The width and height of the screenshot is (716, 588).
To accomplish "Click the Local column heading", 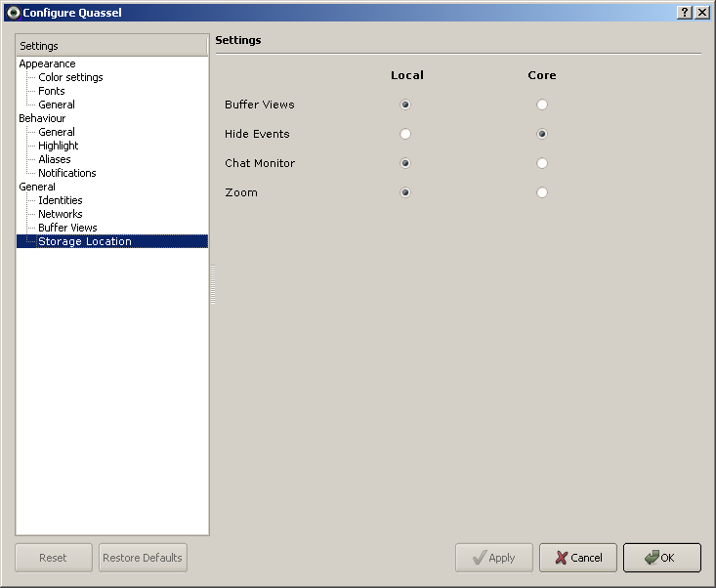I will (407, 75).
